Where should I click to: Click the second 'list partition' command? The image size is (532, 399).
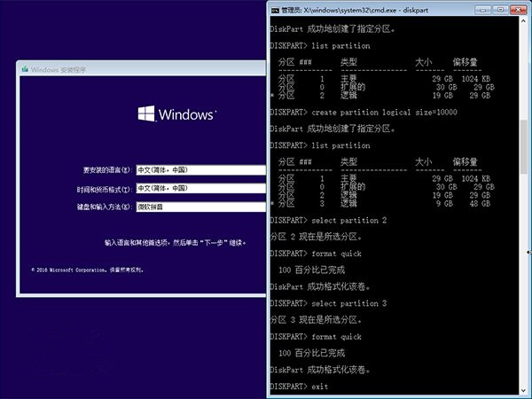click(x=340, y=145)
